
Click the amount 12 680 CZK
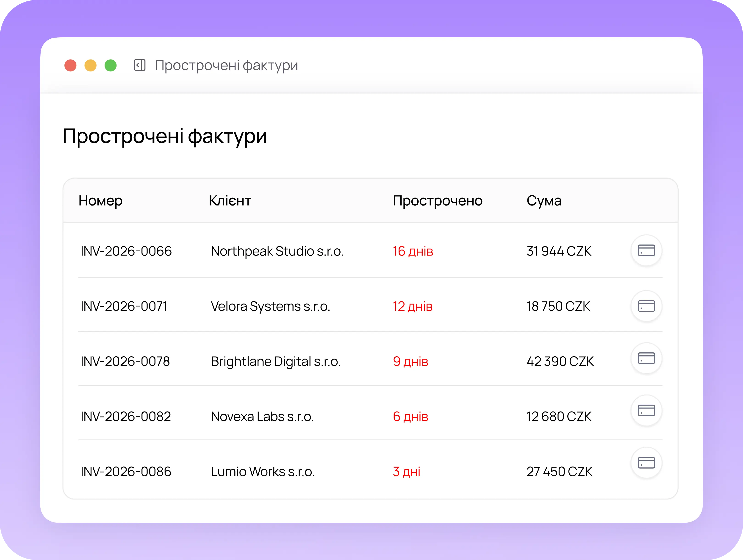(559, 416)
